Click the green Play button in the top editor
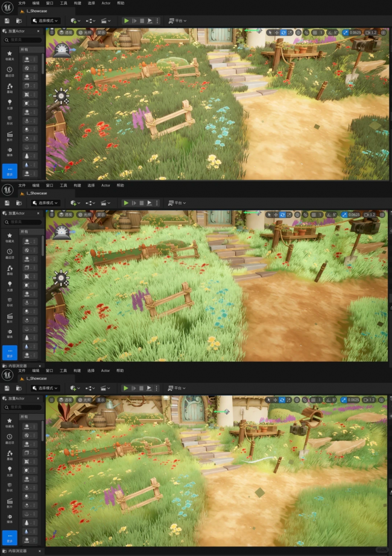 [126, 21]
